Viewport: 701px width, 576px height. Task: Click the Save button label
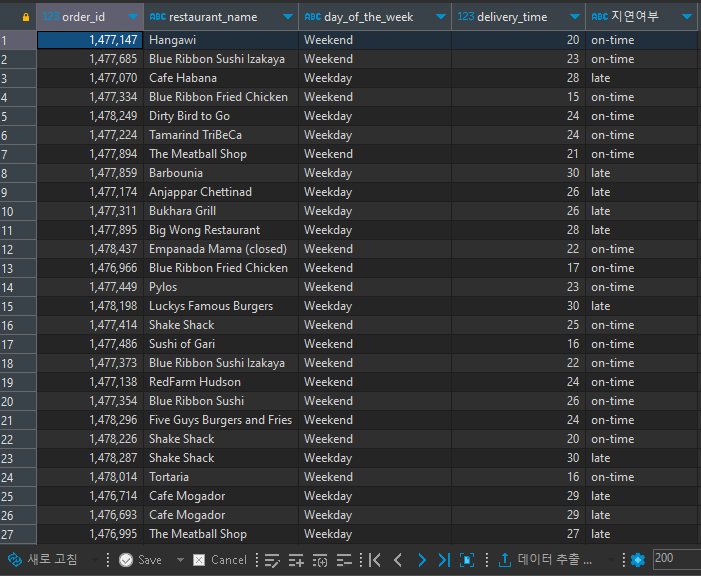150,560
